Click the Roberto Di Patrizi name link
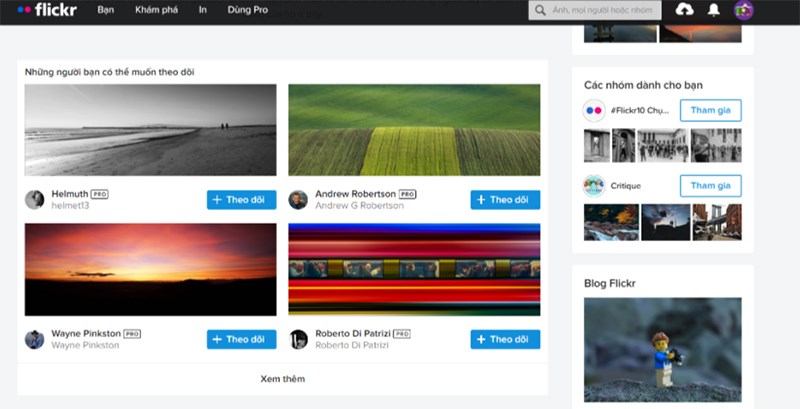The height and width of the screenshot is (409, 800). (353, 334)
